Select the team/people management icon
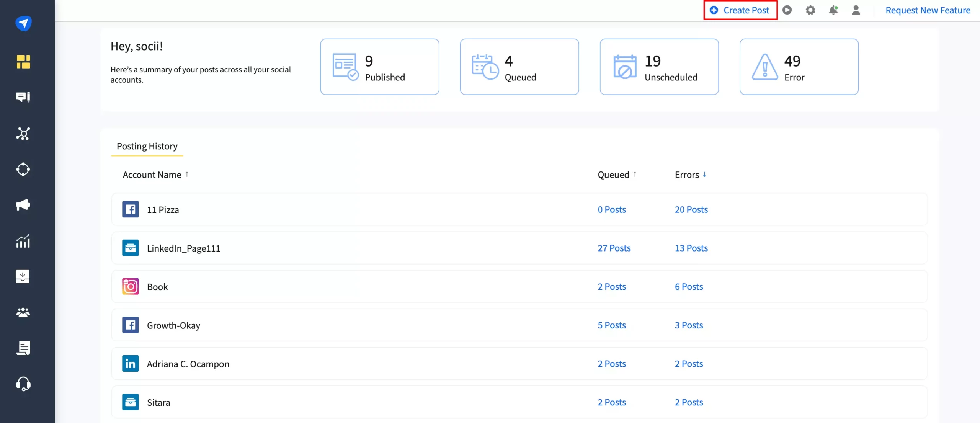This screenshot has height=423, width=980. 23,312
